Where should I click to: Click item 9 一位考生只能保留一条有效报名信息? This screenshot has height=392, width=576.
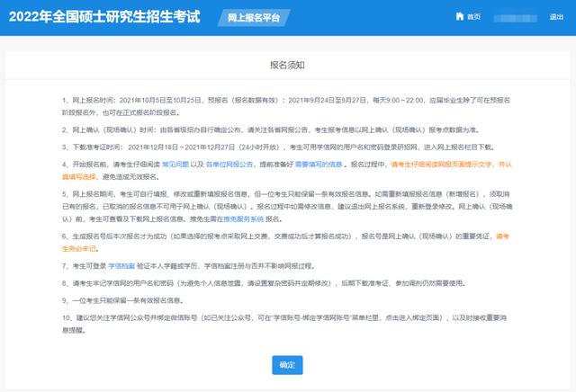[x=122, y=300]
